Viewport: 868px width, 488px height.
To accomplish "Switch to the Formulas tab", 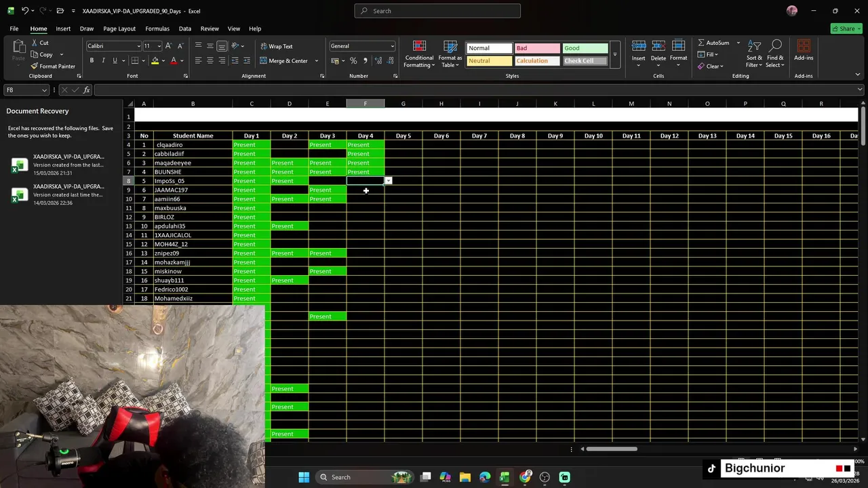I will 157,28.
